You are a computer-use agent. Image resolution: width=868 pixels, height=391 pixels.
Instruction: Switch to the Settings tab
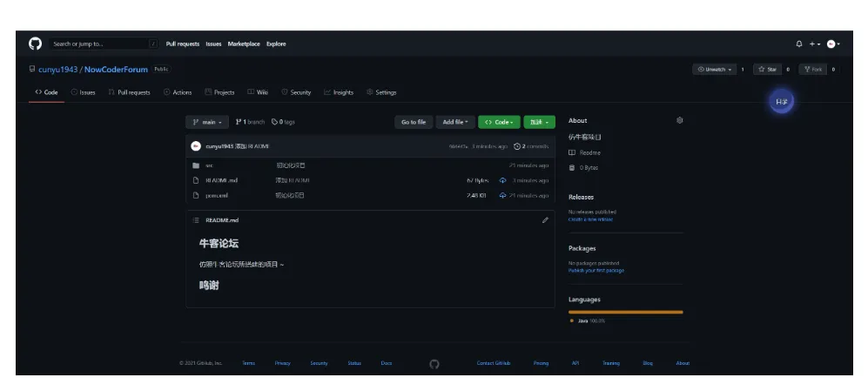pyautogui.click(x=381, y=92)
